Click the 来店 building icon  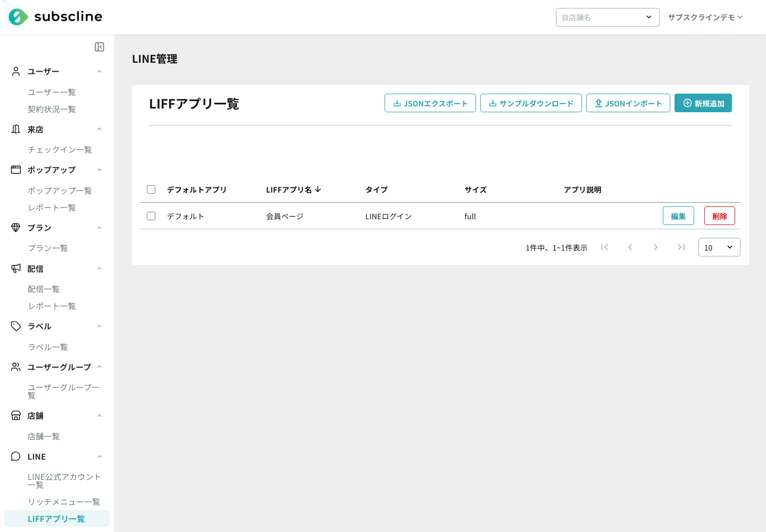coord(16,129)
